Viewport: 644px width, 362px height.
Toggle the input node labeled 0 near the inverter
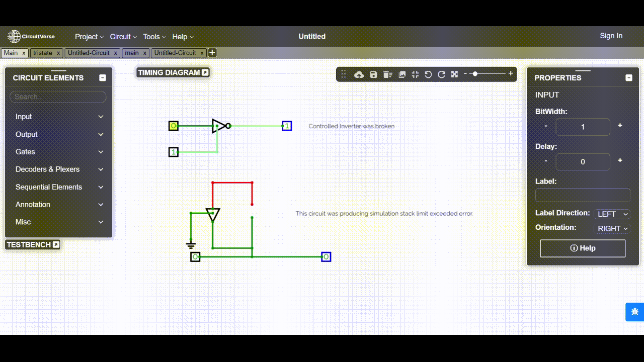pos(173,126)
